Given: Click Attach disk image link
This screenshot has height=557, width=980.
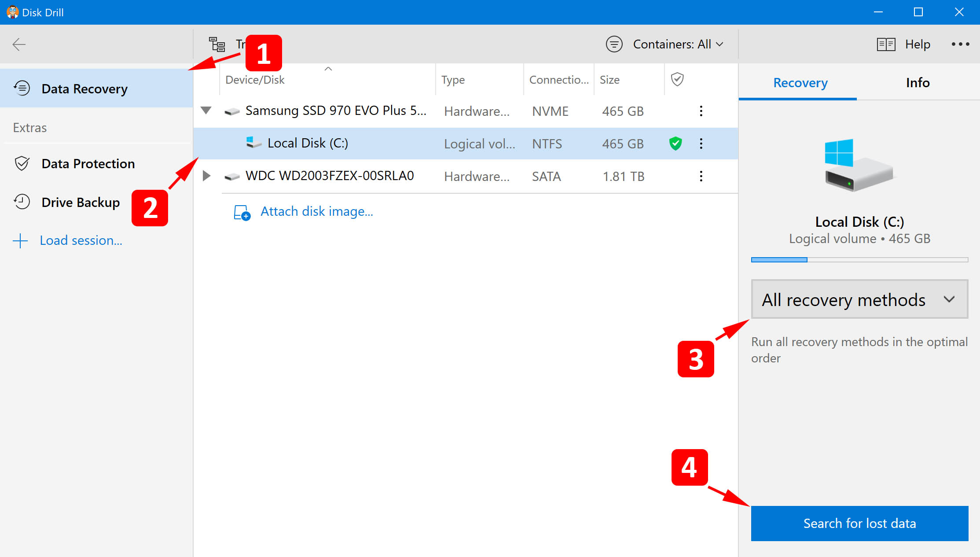Looking at the screenshot, I should [317, 211].
